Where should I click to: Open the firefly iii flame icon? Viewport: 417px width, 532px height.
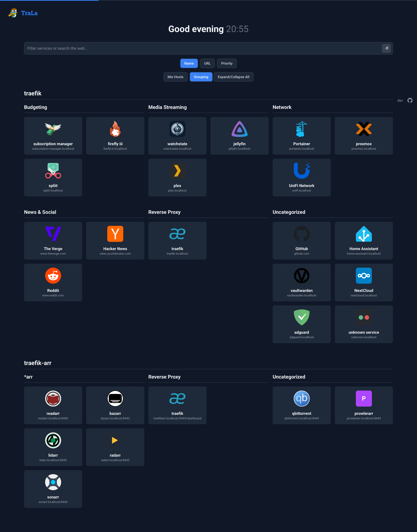click(x=115, y=129)
